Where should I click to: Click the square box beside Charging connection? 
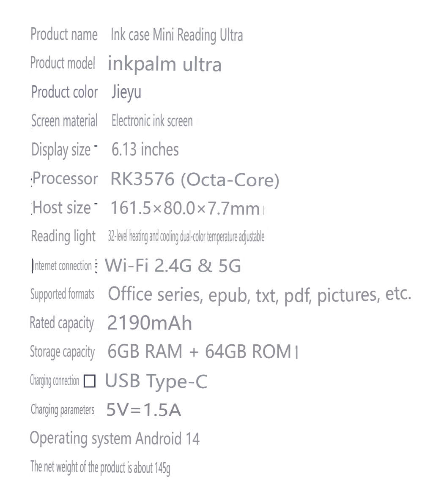tap(89, 381)
